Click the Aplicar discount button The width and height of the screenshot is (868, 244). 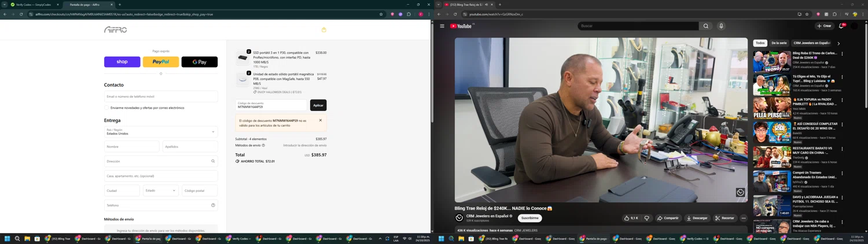[x=318, y=105]
